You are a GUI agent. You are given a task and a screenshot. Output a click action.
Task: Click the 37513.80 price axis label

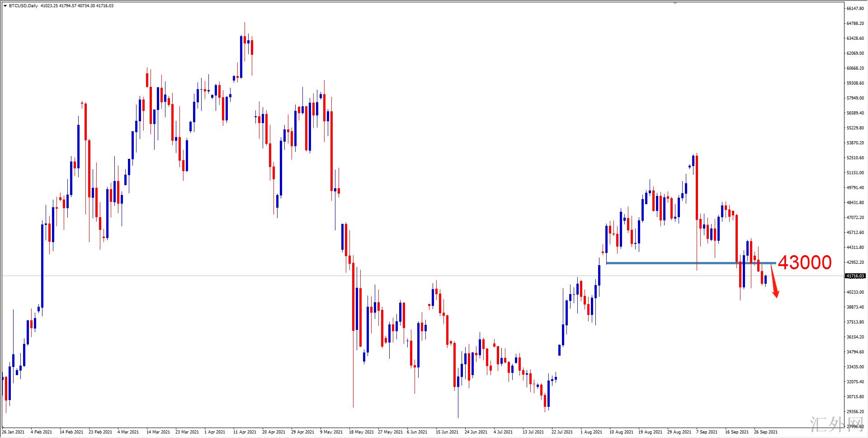(855, 322)
